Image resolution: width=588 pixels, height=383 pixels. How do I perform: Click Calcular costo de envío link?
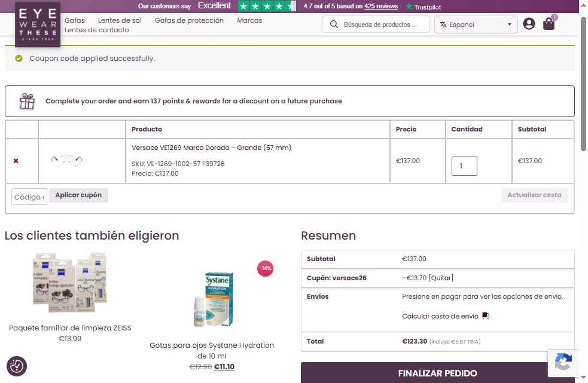(x=440, y=316)
